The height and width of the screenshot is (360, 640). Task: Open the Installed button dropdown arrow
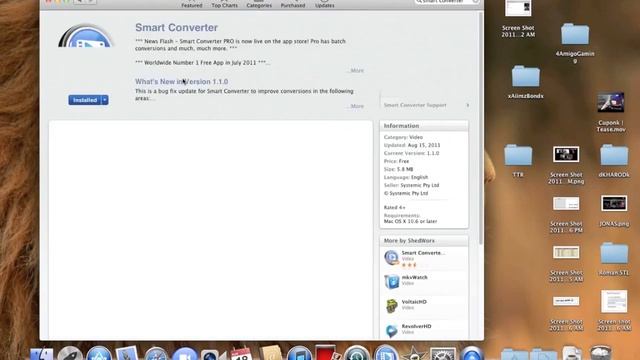105,100
